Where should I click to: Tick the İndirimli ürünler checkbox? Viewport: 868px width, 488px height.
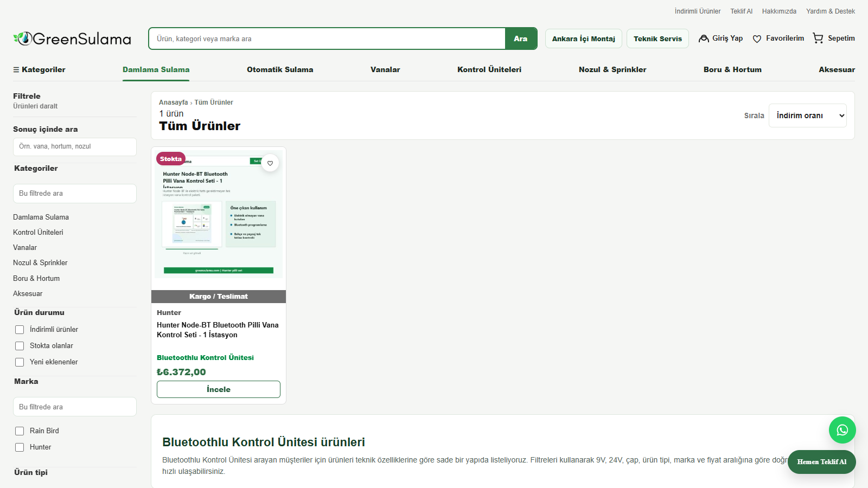20,330
